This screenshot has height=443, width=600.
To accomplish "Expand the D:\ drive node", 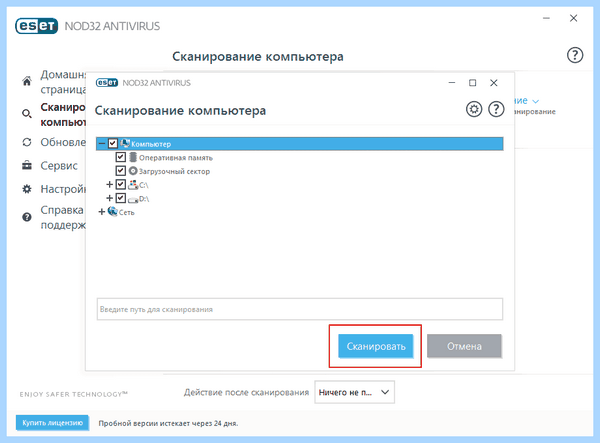I will coord(109,198).
